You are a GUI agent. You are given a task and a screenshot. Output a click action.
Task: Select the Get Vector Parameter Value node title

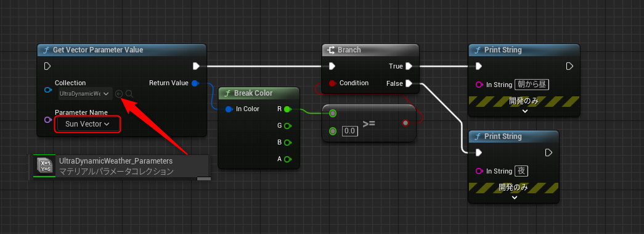98,50
